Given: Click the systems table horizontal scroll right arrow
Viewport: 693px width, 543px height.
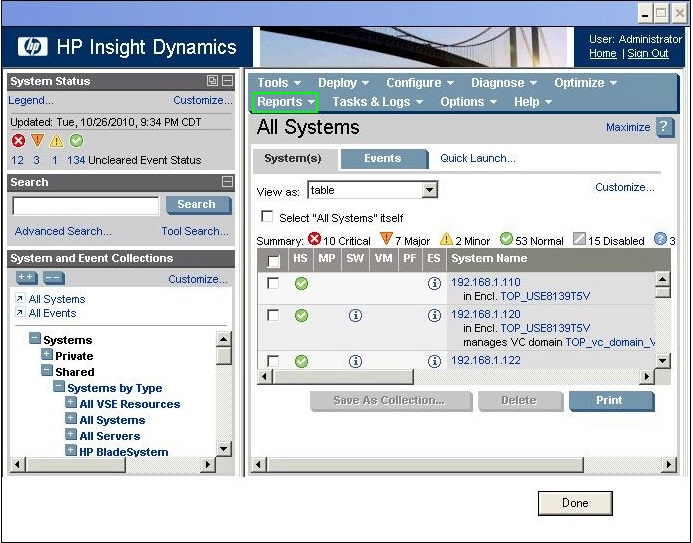Looking at the screenshot, I should tap(647, 376).
